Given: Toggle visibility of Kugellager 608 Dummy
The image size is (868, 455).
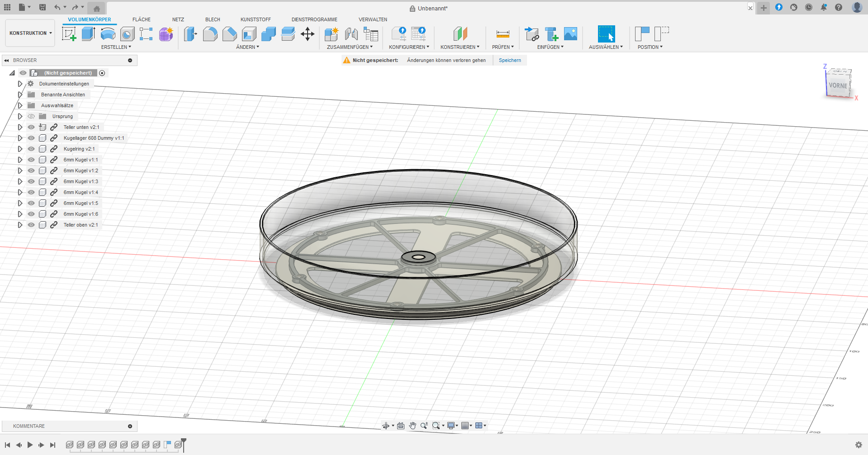Looking at the screenshot, I should coord(31,138).
